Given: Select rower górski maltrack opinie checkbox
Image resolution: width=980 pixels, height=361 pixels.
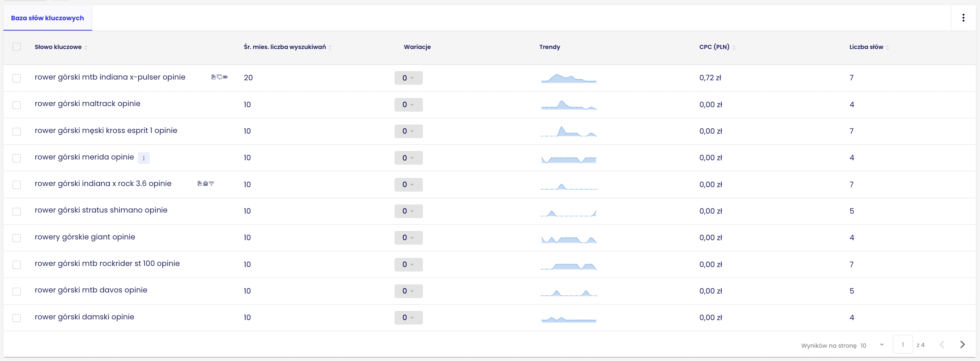Looking at the screenshot, I should [x=16, y=105].
